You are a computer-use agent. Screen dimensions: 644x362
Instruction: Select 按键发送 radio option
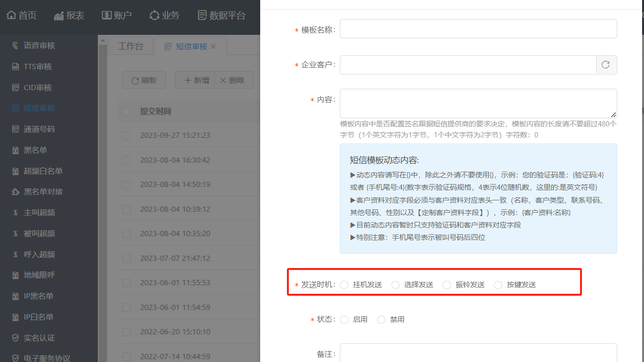pos(498,285)
